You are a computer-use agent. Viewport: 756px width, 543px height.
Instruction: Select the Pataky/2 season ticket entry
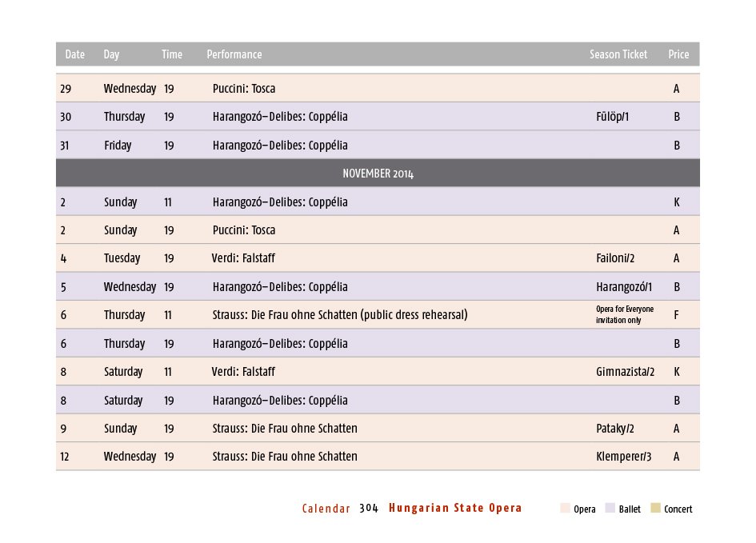pos(615,429)
